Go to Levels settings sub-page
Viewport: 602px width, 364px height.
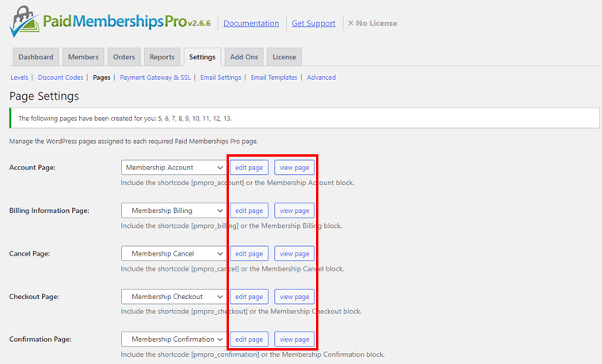pyautogui.click(x=19, y=78)
